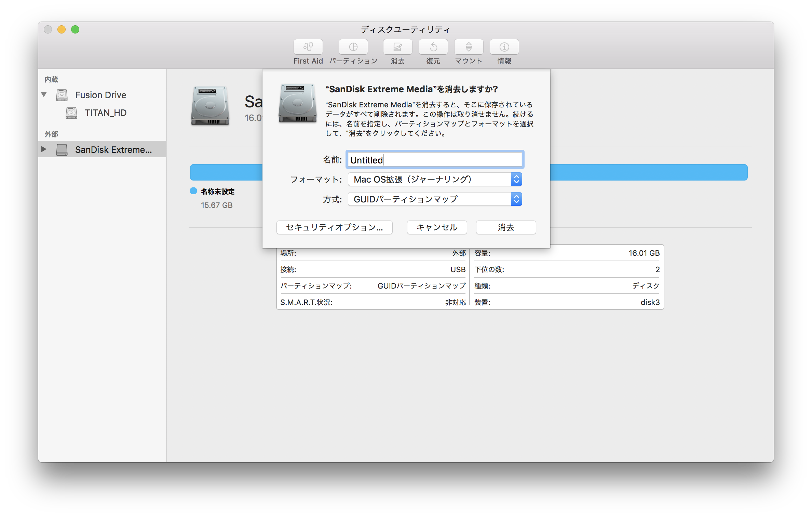Click the First Aid toolbar icon
The width and height of the screenshot is (812, 517).
308,47
